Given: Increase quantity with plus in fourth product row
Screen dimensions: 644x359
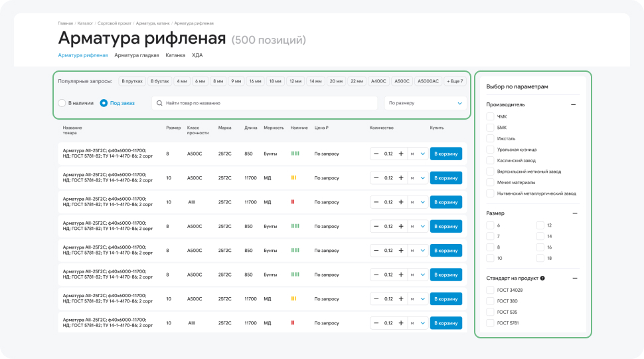Looking at the screenshot, I should point(401,227).
